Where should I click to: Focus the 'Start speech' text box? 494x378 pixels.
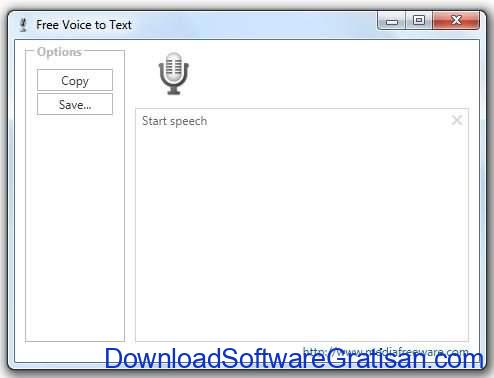pyautogui.click(x=302, y=225)
